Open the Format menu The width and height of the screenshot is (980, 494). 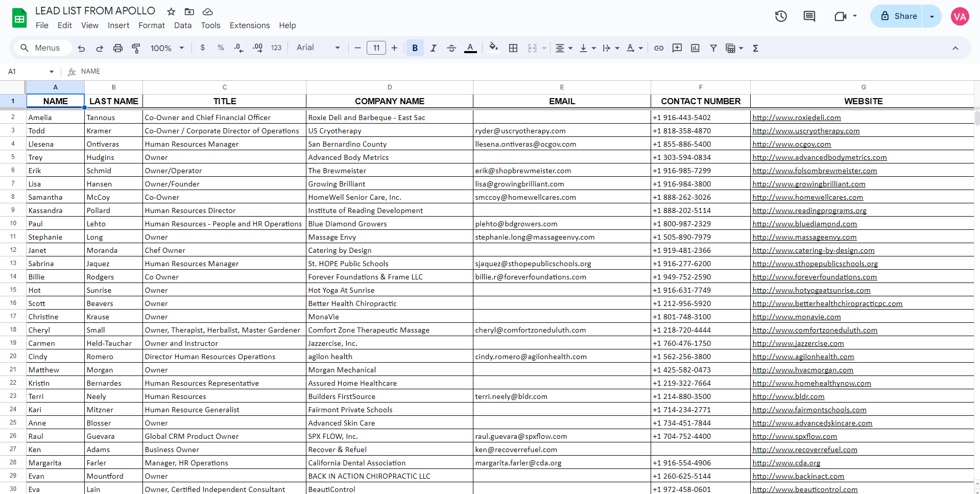point(152,25)
